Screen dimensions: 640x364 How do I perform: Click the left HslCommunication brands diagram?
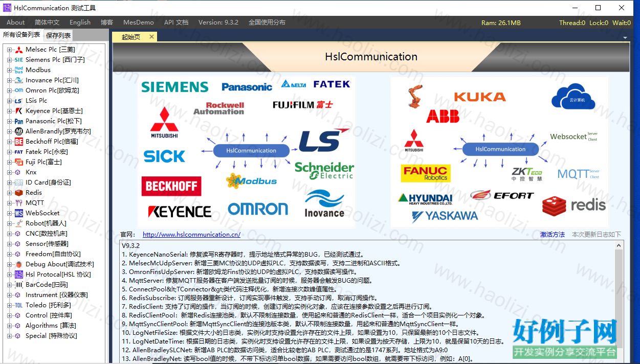click(x=247, y=152)
